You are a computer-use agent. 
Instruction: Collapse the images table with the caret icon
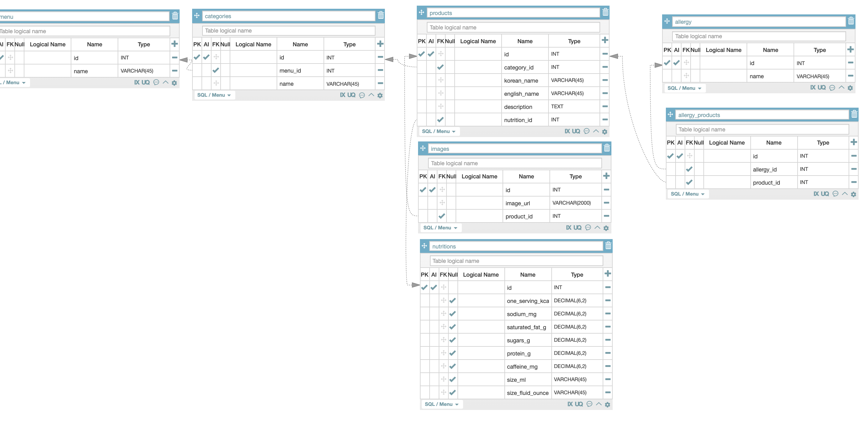(597, 228)
